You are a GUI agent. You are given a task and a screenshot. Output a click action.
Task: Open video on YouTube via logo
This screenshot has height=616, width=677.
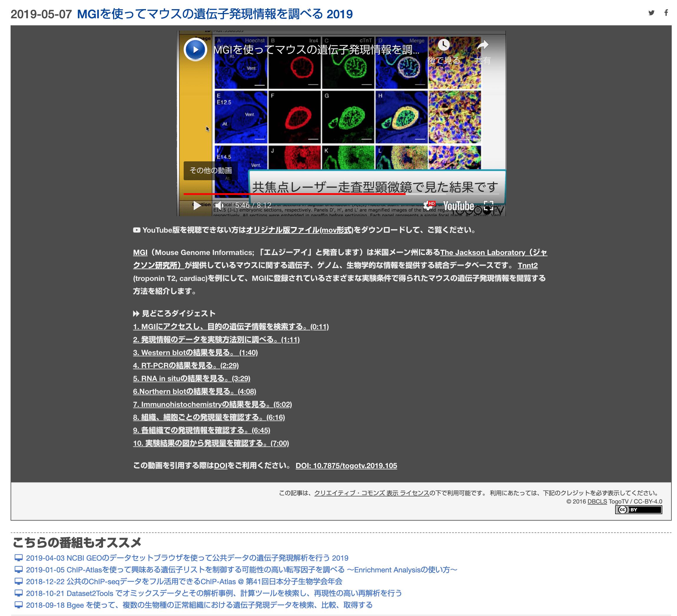pyautogui.click(x=458, y=205)
